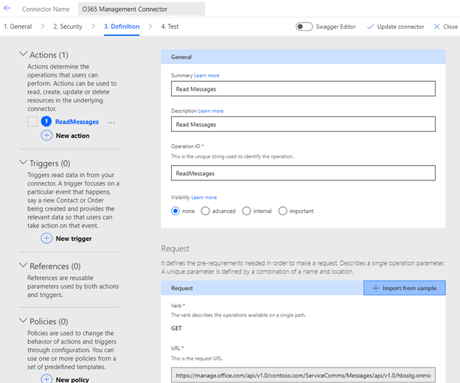Select the none visibility option
This screenshot has width=460, height=383.
tap(175, 211)
